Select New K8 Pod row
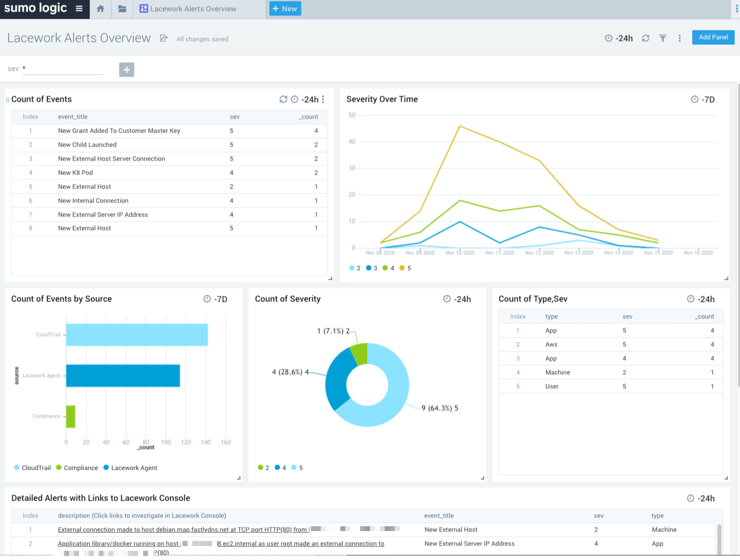 169,173
